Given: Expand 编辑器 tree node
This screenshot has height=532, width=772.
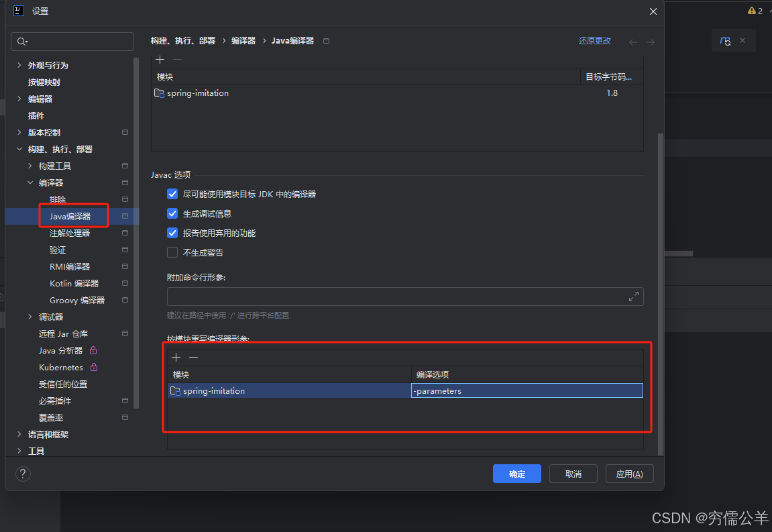Looking at the screenshot, I should [x=19, y=99].
